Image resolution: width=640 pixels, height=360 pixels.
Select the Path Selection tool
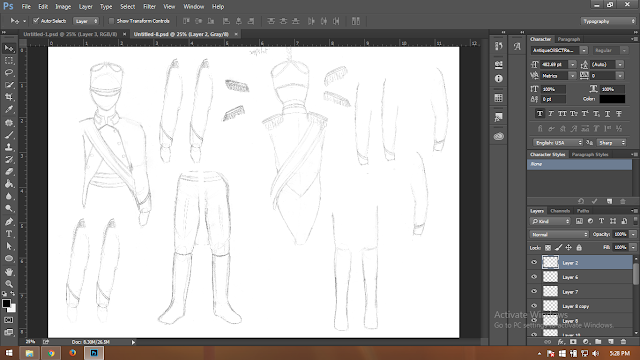pyautogui.click(x=9, y=246)
